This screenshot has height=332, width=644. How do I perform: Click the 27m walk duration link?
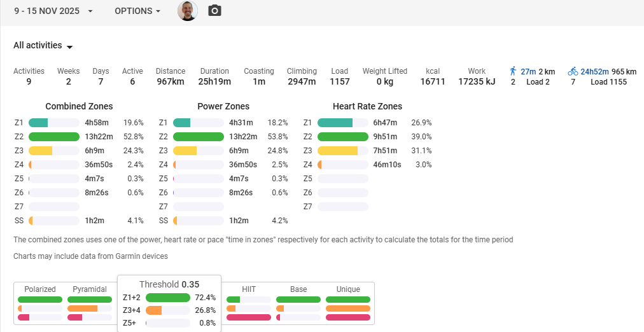click(x=528, y=72)
